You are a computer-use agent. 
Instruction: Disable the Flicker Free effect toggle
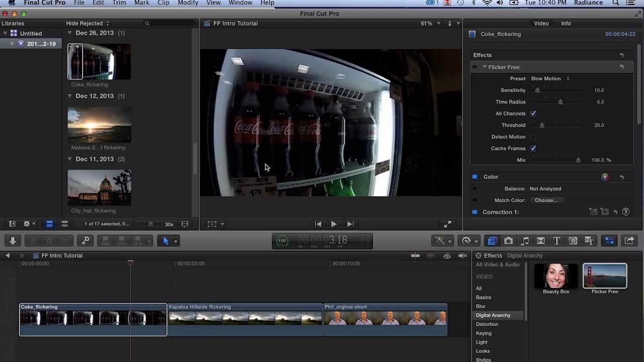474,67
